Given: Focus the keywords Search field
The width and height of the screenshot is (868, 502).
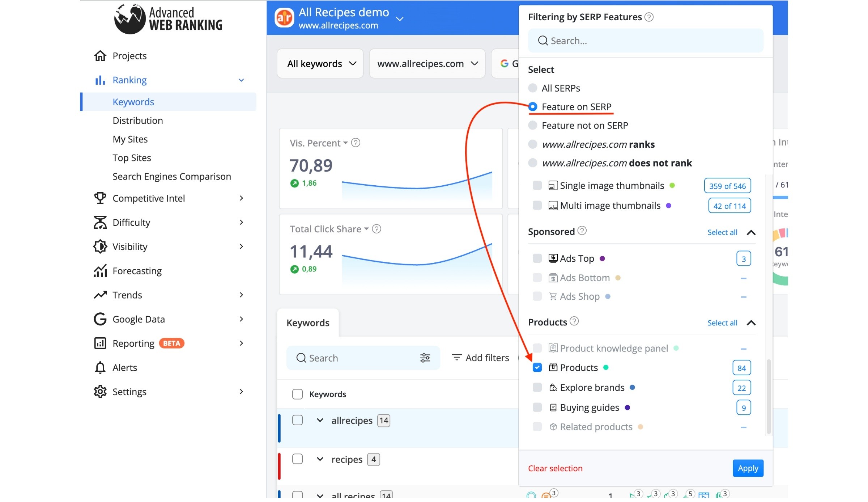Looking at the screenshot, I should (x=363, y=359).
